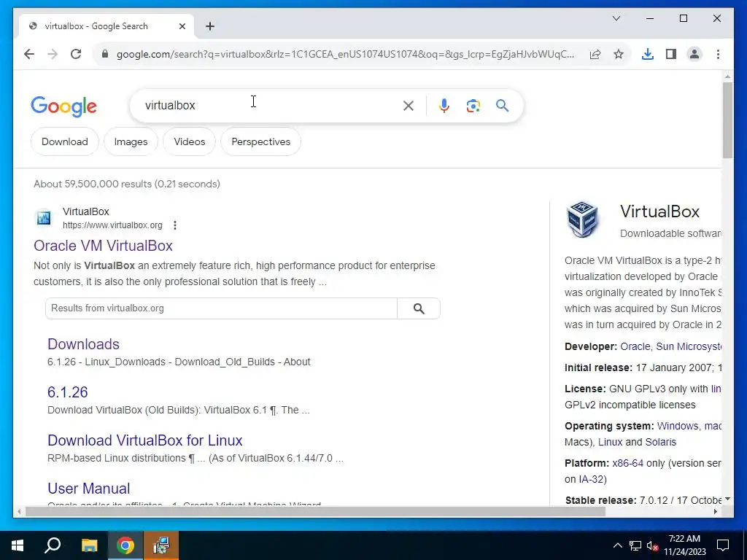Viewport: 747px width, 560px height.
Task: Toggle the Chrome side panel icon
Action: 671,54
